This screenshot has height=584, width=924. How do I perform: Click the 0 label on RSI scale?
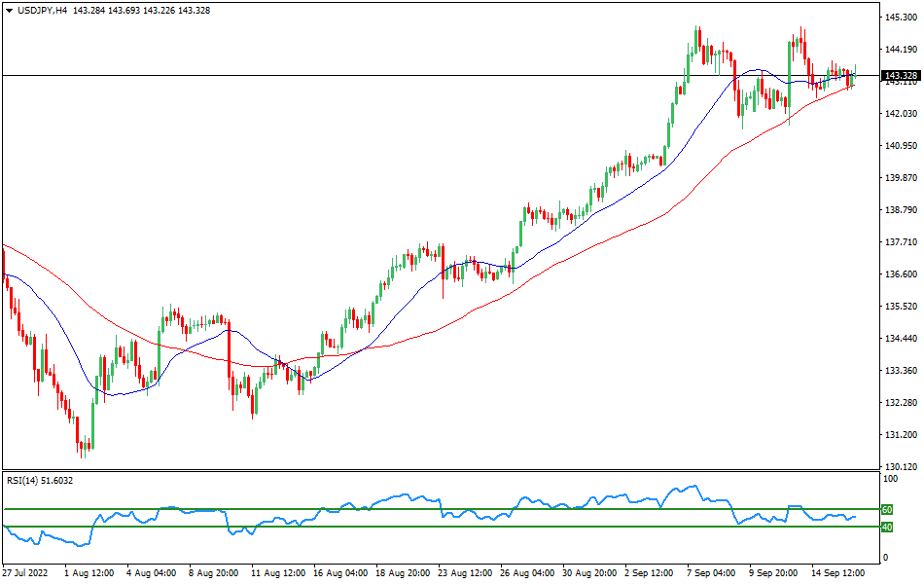pyautogui.click(x=884, y=558)
